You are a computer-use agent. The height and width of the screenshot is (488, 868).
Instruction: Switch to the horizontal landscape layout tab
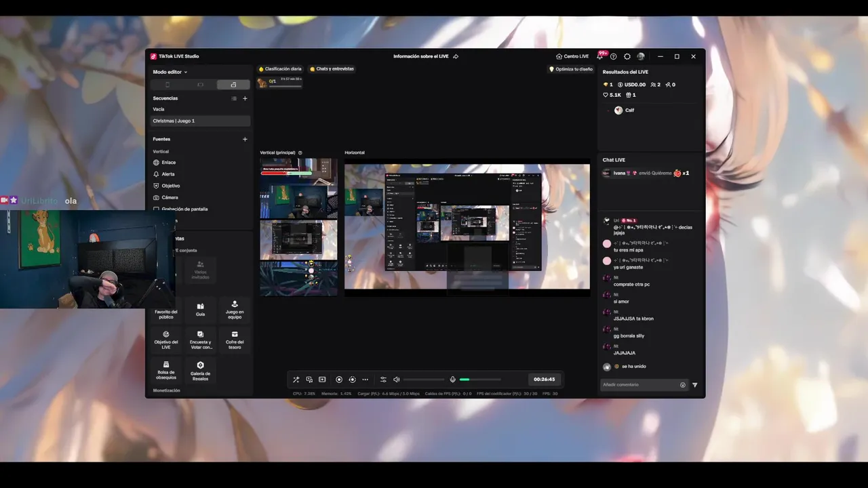click(x=200, y=85)
